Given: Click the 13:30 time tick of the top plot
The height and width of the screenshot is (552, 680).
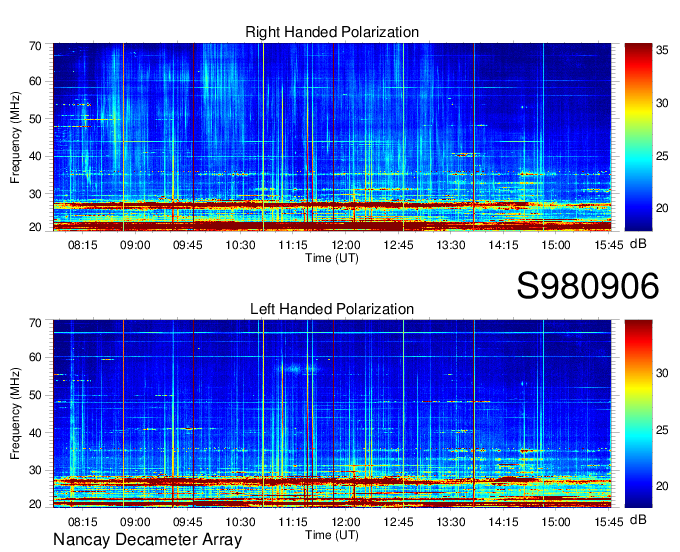Looking at the screenshot, I should [x=451, y=245].
